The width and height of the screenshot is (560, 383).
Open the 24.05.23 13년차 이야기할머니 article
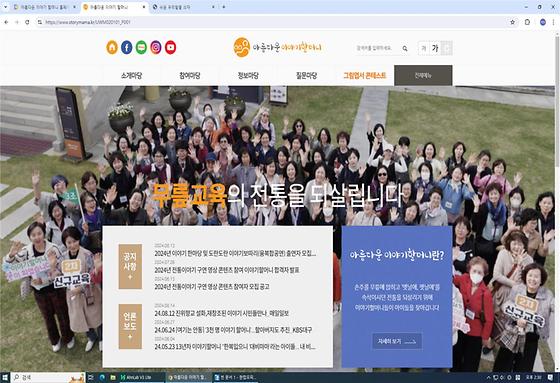pyautogui.click(x=235, y=347)
